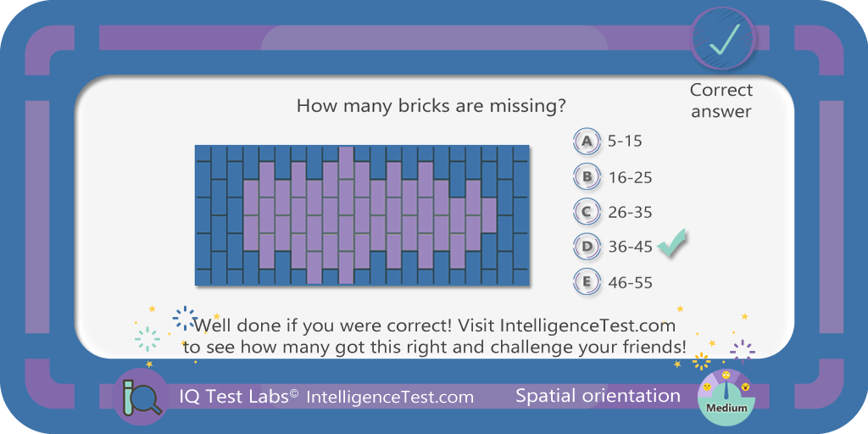Choose answer option C
This screenshot has width=868, height=434.
[x=587, y=212]
